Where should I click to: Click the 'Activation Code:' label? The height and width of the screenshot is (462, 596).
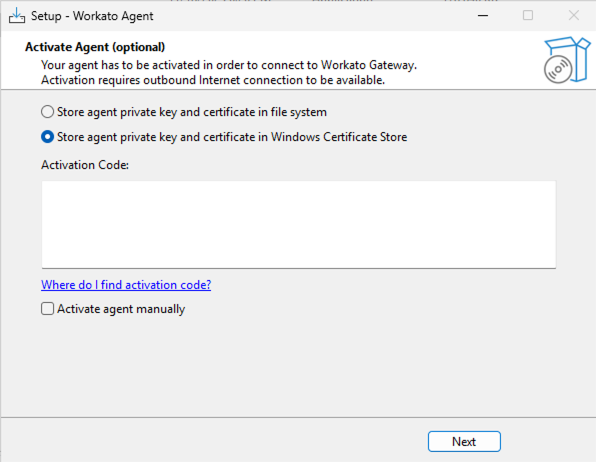[85, 165]
